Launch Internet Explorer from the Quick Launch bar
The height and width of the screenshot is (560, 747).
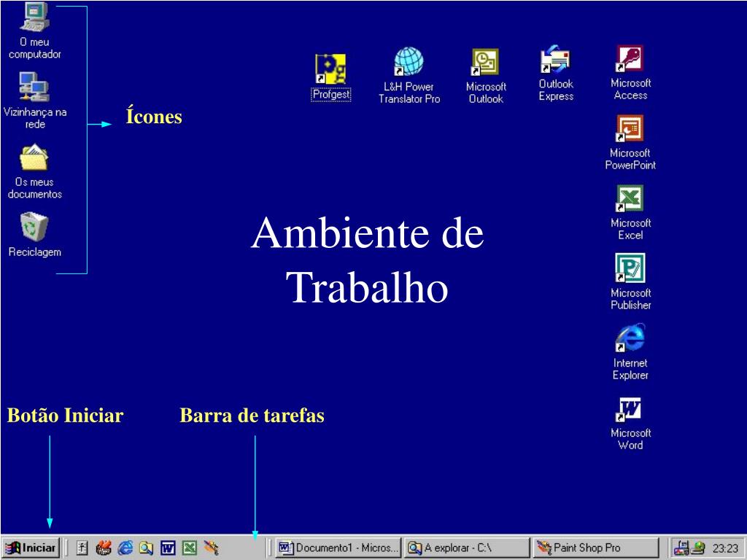[x=125, y=548]
